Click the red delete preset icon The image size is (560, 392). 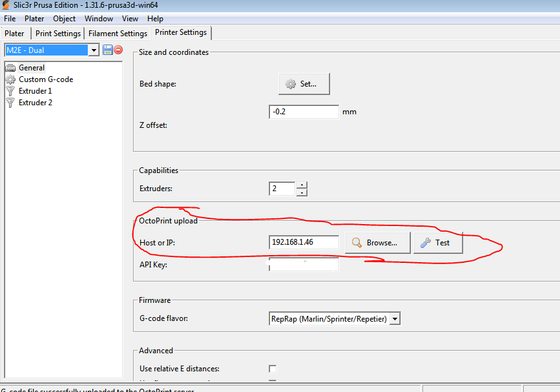[x=118, y=50]
